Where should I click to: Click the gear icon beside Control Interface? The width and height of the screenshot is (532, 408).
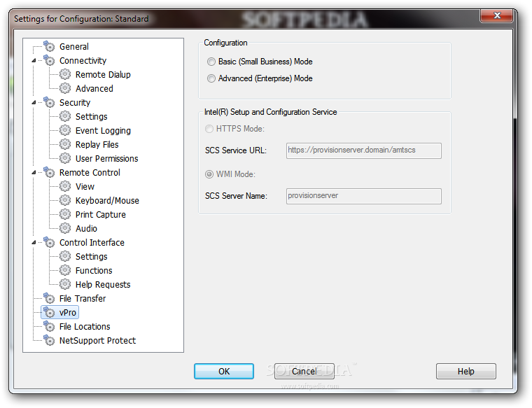point(49,243)
